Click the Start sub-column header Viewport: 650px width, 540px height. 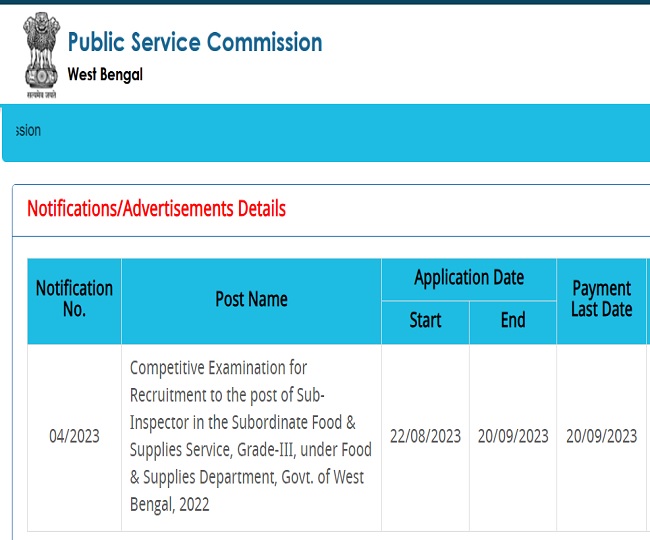tap(425, 321)
